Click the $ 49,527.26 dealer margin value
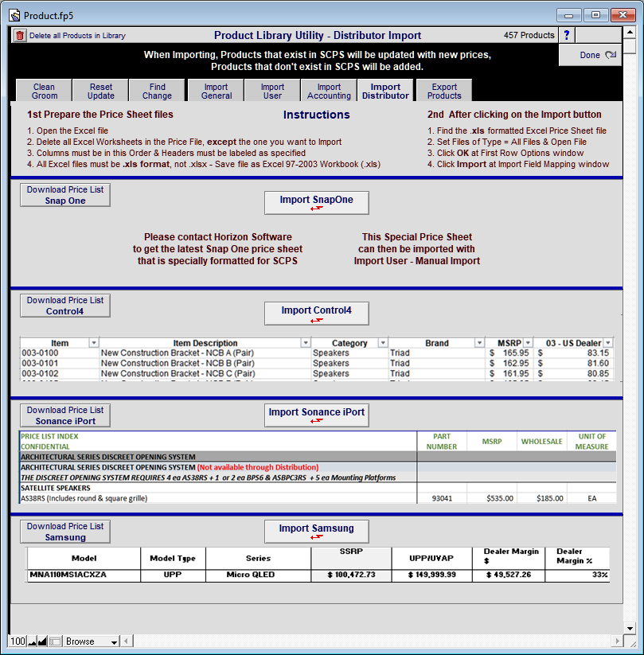The image size is (644, 655). coord(509,575)
